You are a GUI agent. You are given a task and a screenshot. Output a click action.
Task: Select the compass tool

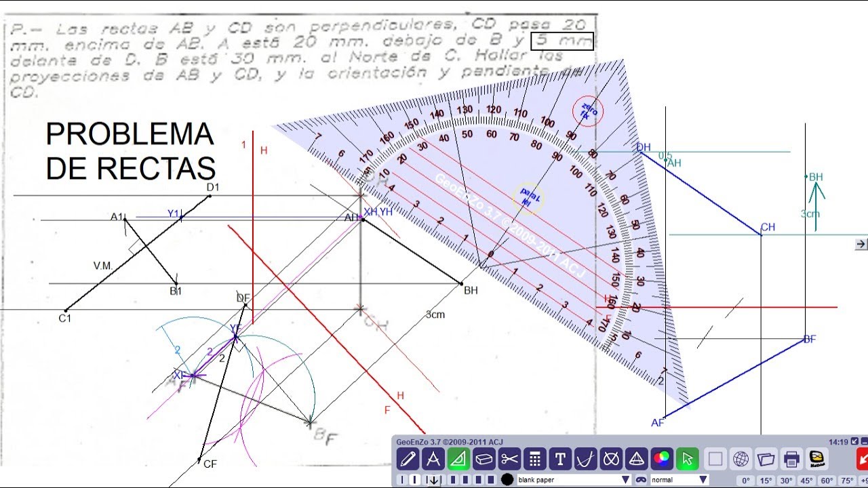point(433,459)
